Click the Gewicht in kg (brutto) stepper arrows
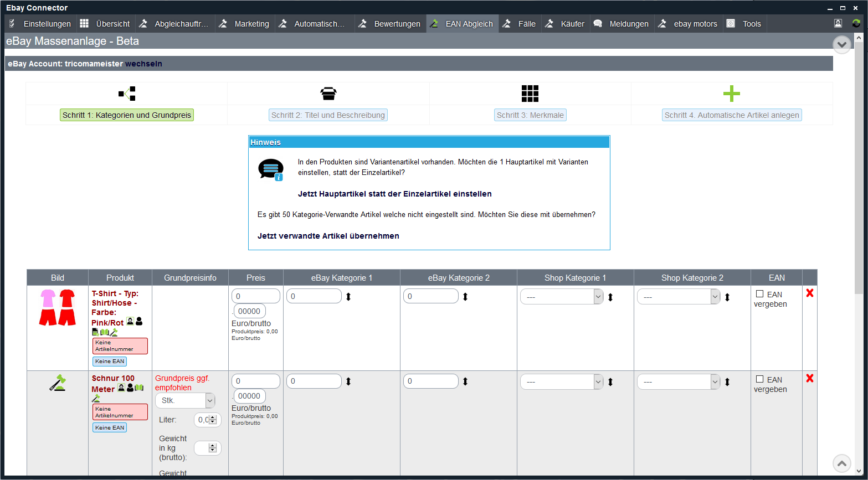 click(x=213, y=448)
